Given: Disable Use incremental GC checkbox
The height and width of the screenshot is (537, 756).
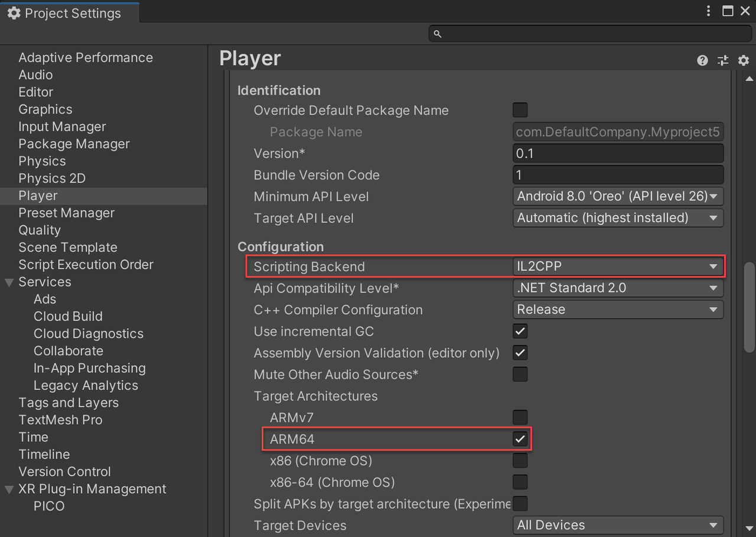Looking at the screenshot, I should point(520,331).
